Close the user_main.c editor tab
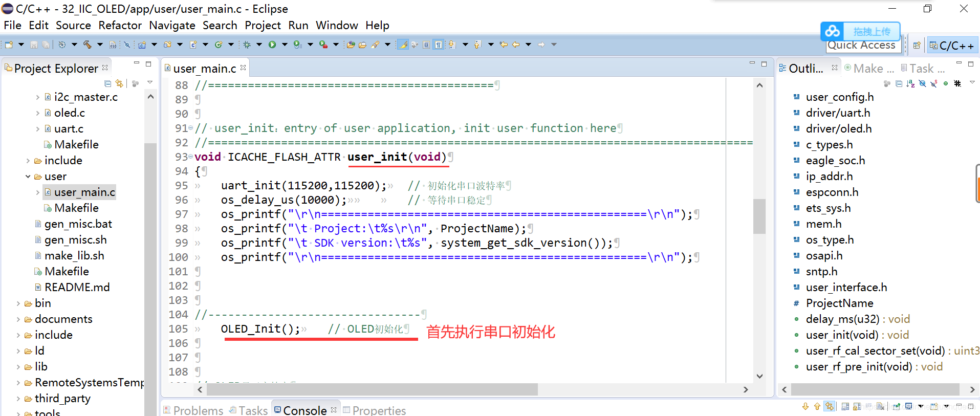Viewport: 980px width, 416px height. click(243, 68)
